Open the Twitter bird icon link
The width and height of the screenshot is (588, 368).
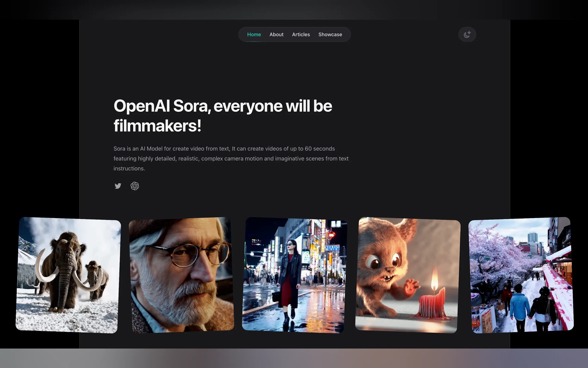pos(118,186)
